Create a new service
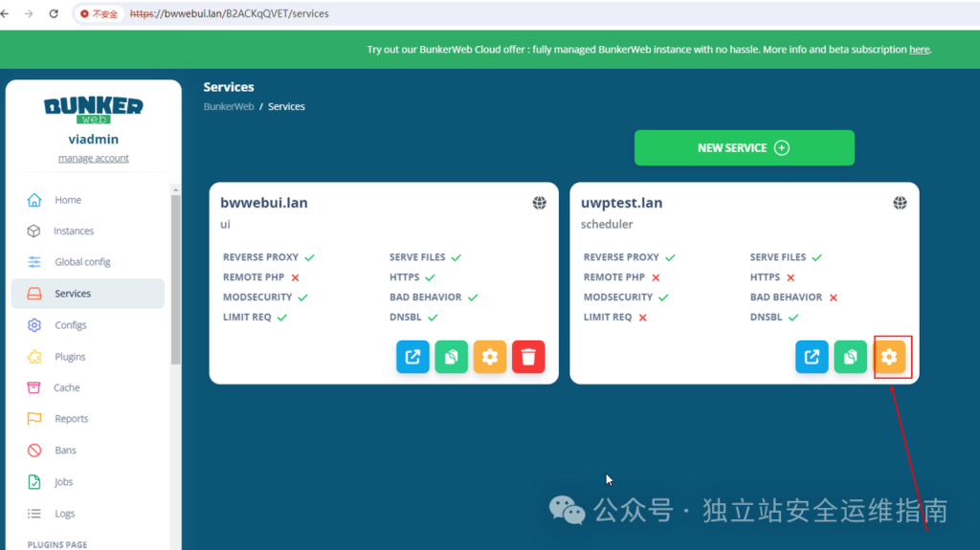 click(x=744, y=148)
